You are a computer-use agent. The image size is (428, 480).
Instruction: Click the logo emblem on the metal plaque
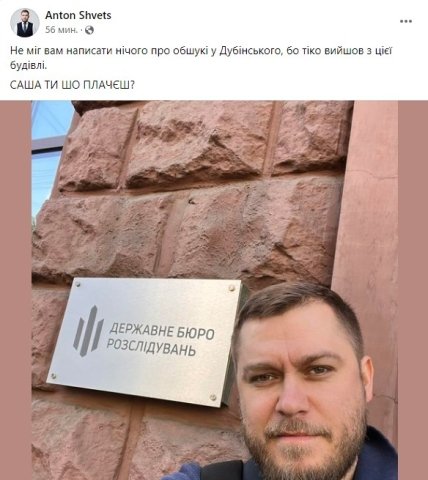click(88, 331)
